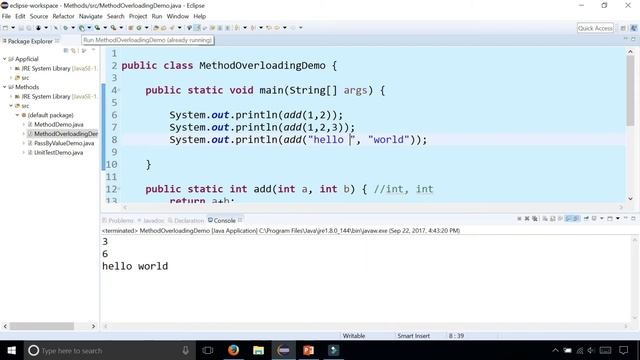Viewport: 640px width, 360px height.
Task: Open the Package Explorer view menu arrow
Action: [93, 50]
